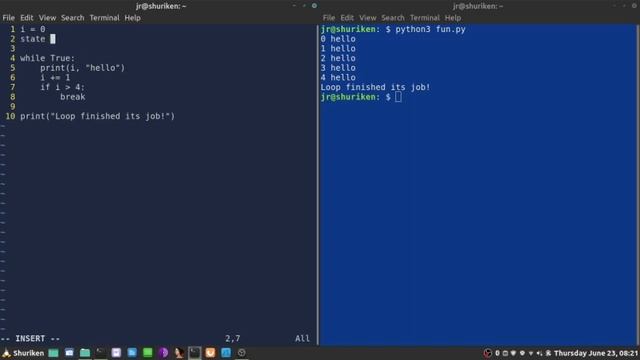
Task: Open View menu in right terminal window
Action: pyautogui.click(x=368, y=18)
